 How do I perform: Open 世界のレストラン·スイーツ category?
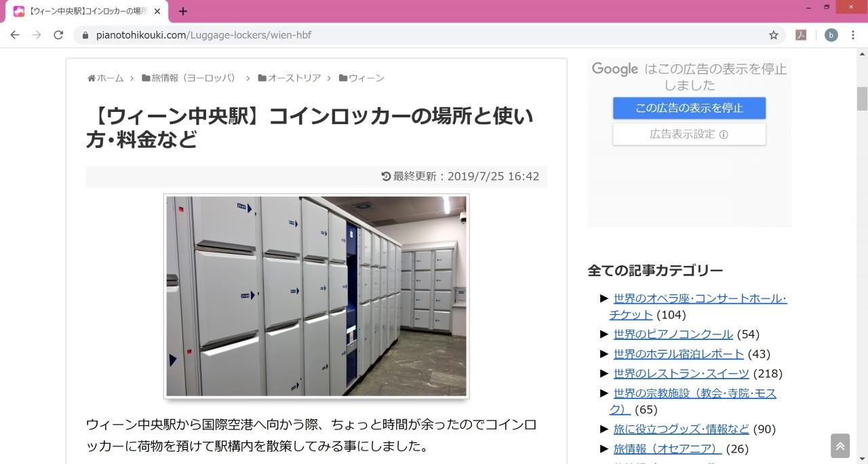coord(681,374)
